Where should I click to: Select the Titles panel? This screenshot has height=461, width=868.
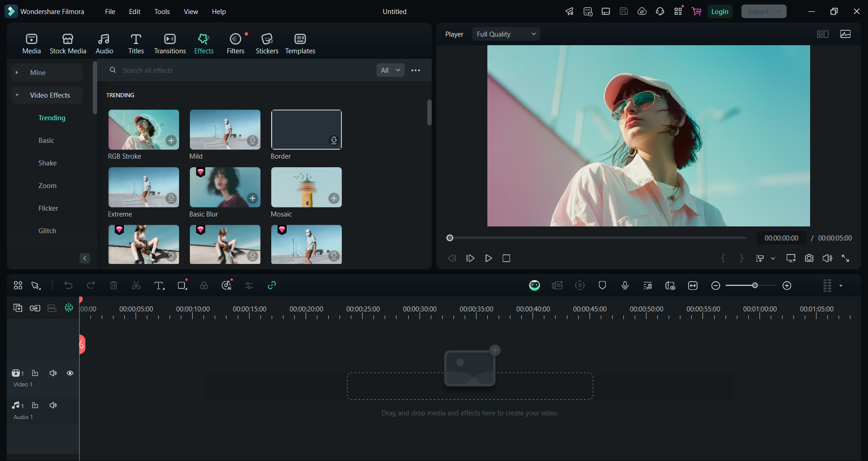tap(136, 43)
